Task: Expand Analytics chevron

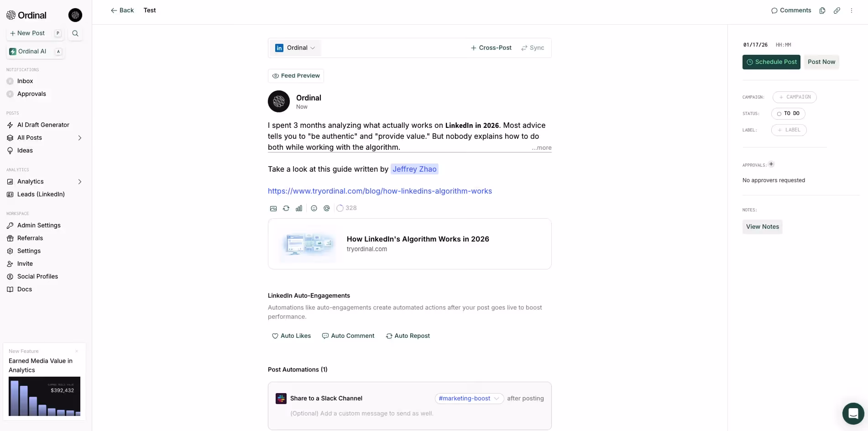Action: (80, 182)
